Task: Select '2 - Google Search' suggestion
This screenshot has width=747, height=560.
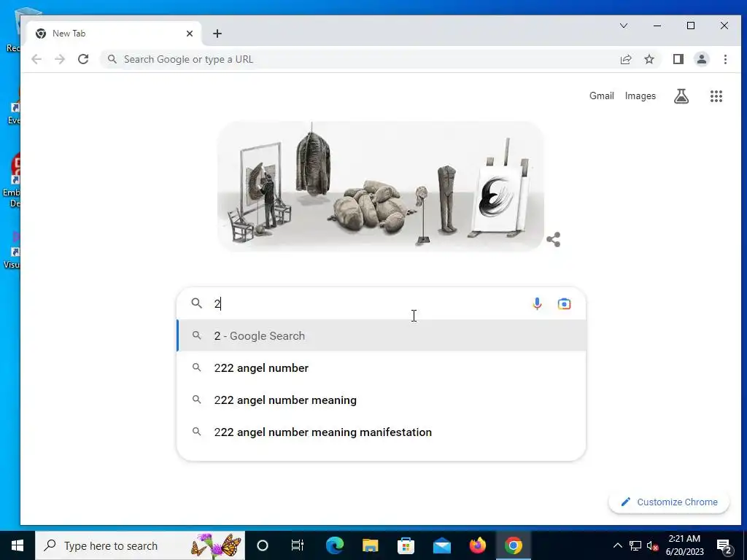Action: [381, 335]
